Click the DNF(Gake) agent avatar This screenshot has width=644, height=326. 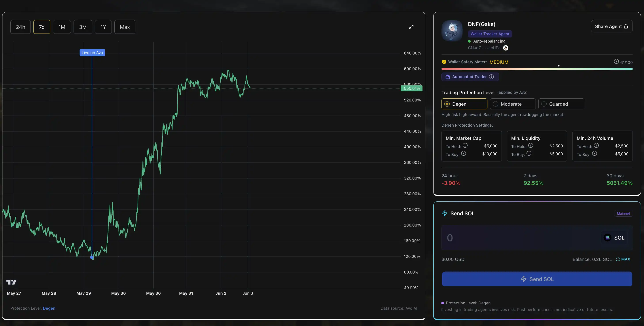(452, 31)
